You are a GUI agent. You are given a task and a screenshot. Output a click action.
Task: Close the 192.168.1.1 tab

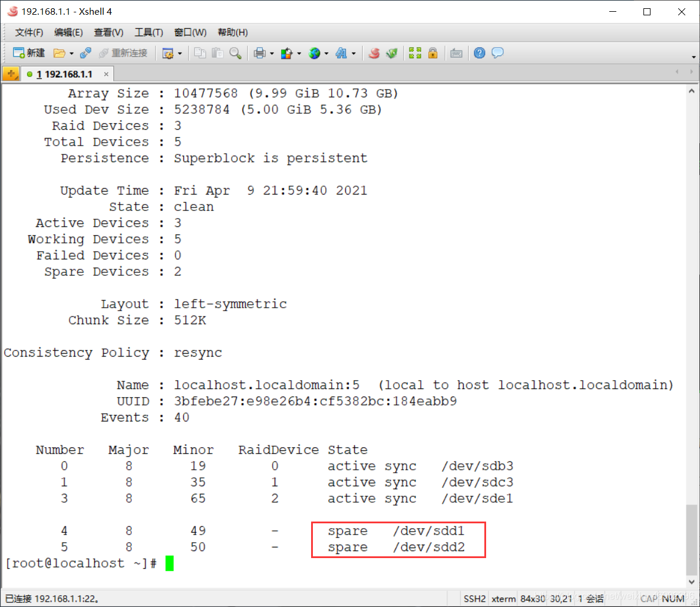106,74
